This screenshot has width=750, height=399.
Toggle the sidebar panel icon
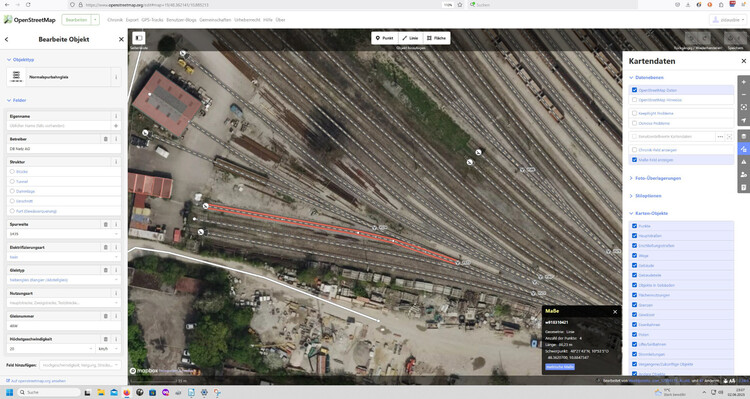pyautogui.click(x=139, y=38)
